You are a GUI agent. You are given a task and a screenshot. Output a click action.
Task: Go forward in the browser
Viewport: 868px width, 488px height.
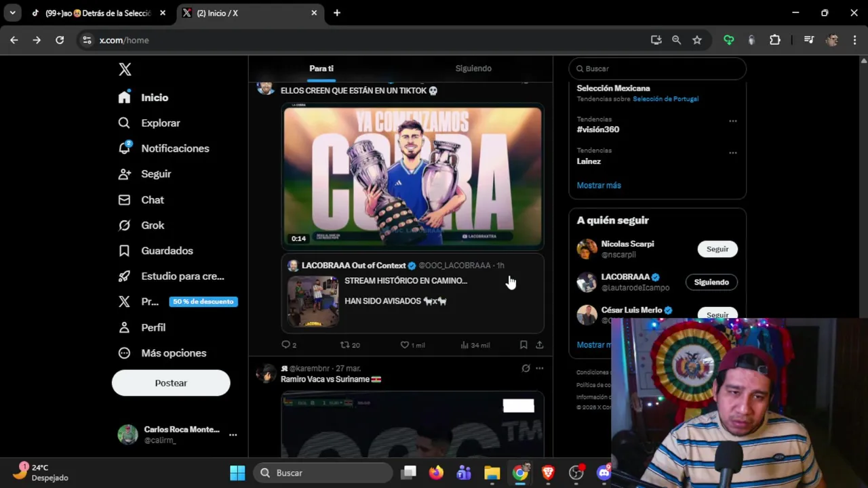(x=37, y=40)
